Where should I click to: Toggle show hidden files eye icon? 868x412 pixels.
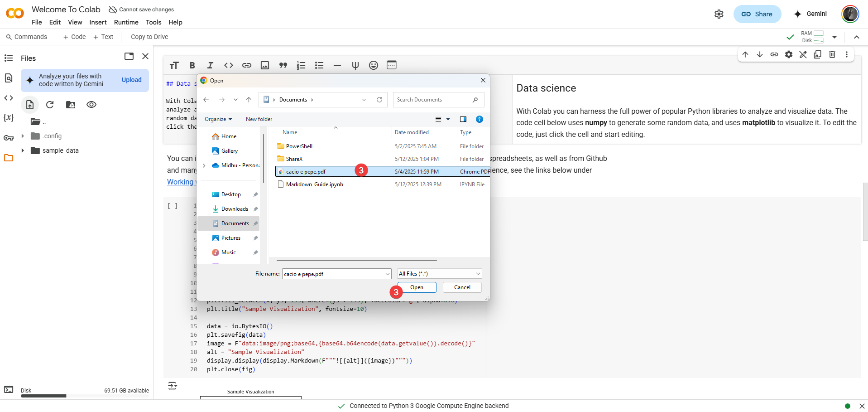pos(91,105)
